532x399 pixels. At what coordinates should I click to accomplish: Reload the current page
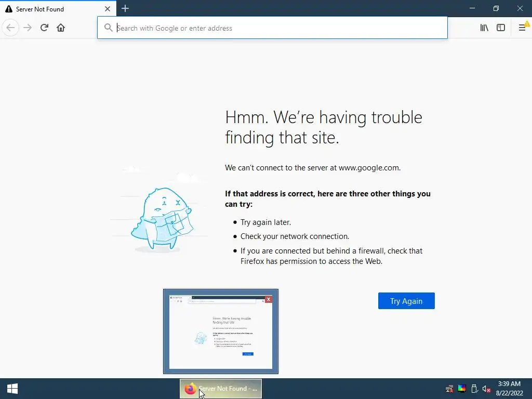(44, 28)
